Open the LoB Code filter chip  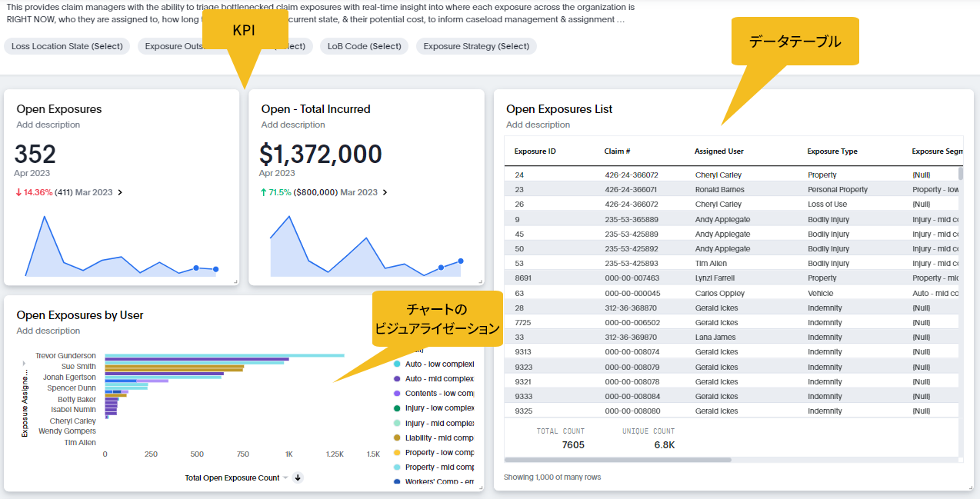365,46
